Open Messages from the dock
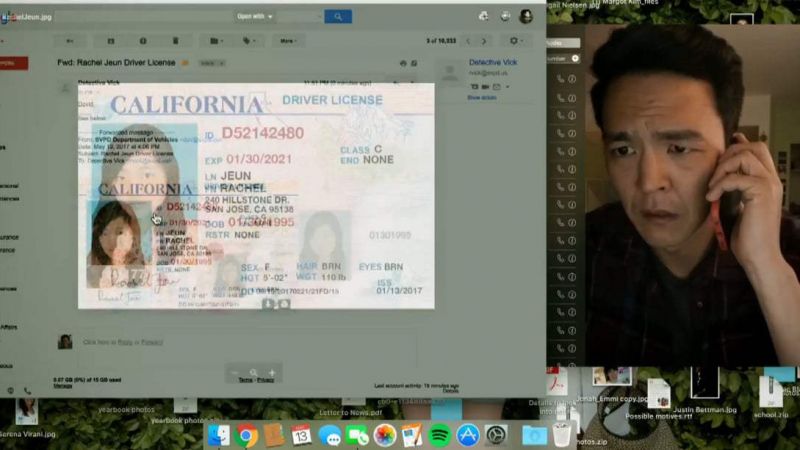This screenshot has width=800, height=450. coord(330,435)
